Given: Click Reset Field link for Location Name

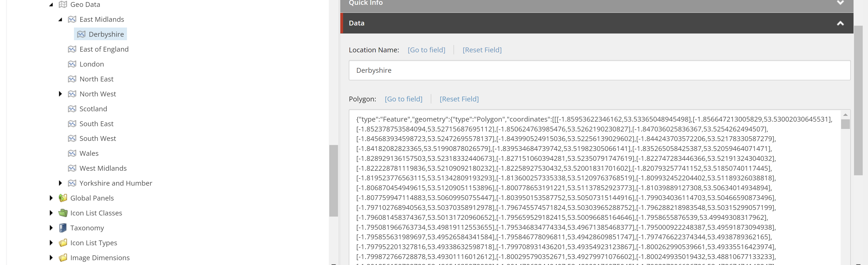Looking at the screenshot, I should (482, 50).
